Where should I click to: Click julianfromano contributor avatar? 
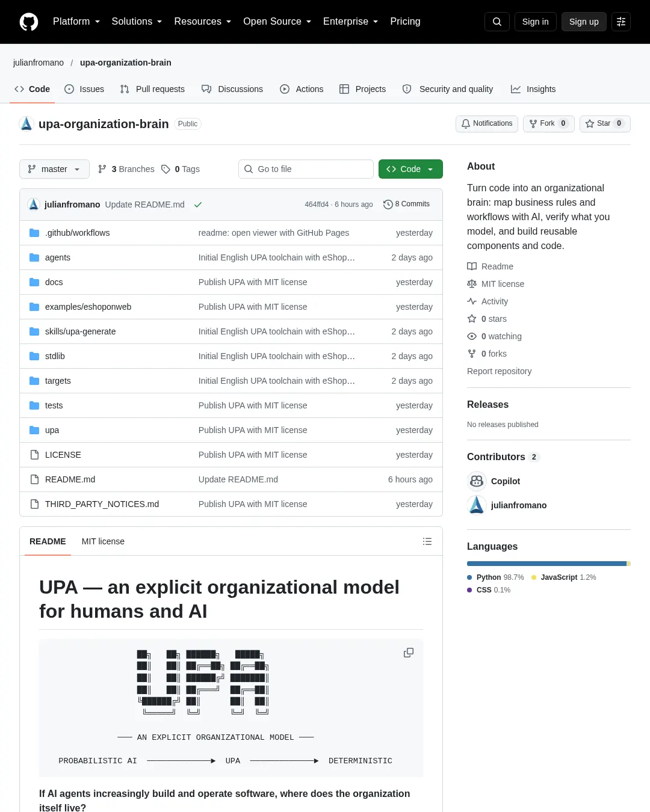tap(477, 505)
